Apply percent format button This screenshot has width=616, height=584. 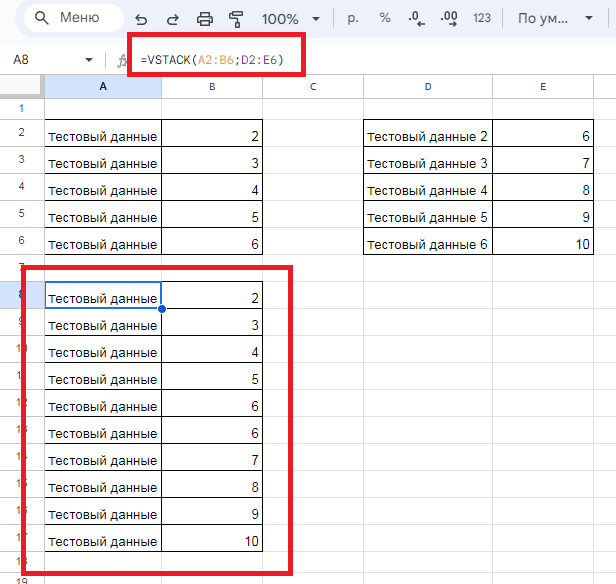385,18
